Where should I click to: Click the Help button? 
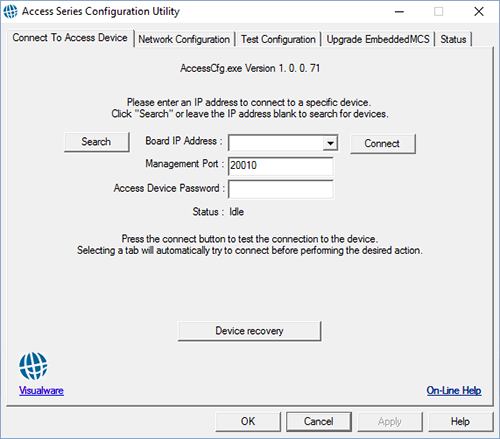coord(460,422)
